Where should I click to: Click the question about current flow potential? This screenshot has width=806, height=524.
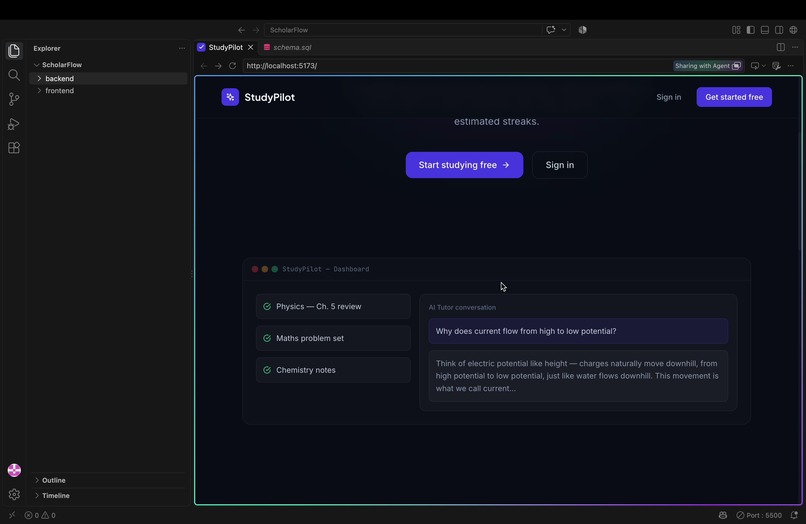pos(578,331)
